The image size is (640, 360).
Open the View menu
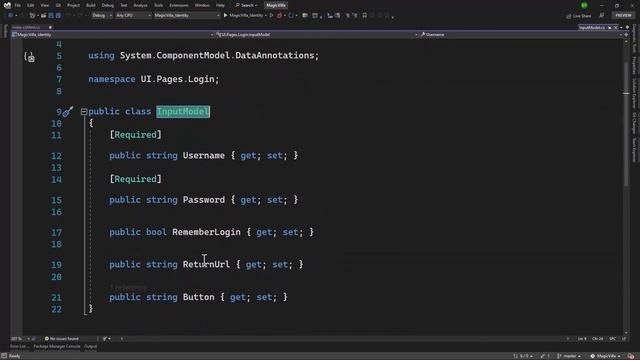pos(44,5)
